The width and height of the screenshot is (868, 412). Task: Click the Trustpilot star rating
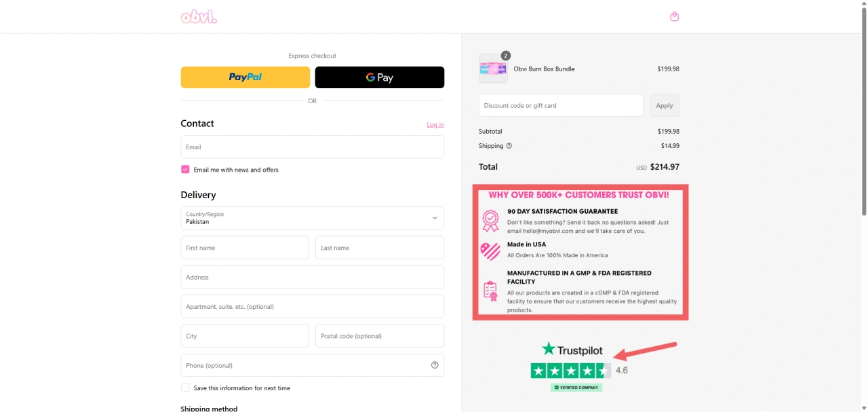tap(571, 371)
